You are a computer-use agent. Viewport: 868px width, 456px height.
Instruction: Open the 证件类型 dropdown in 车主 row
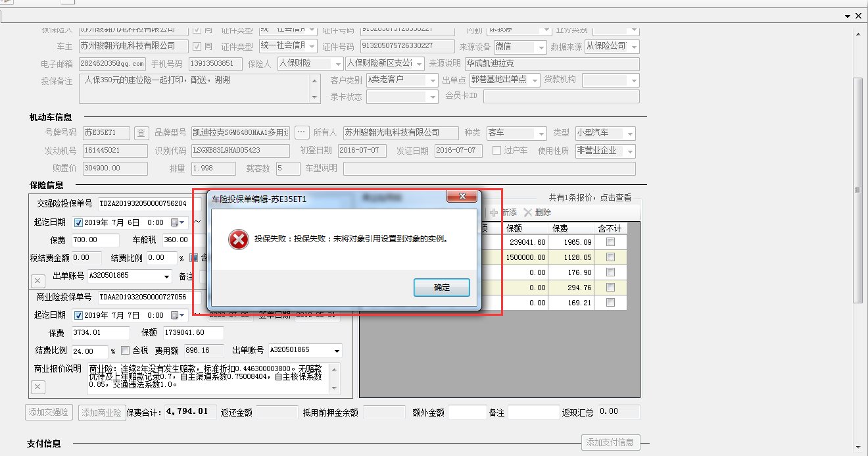[312, 47]
